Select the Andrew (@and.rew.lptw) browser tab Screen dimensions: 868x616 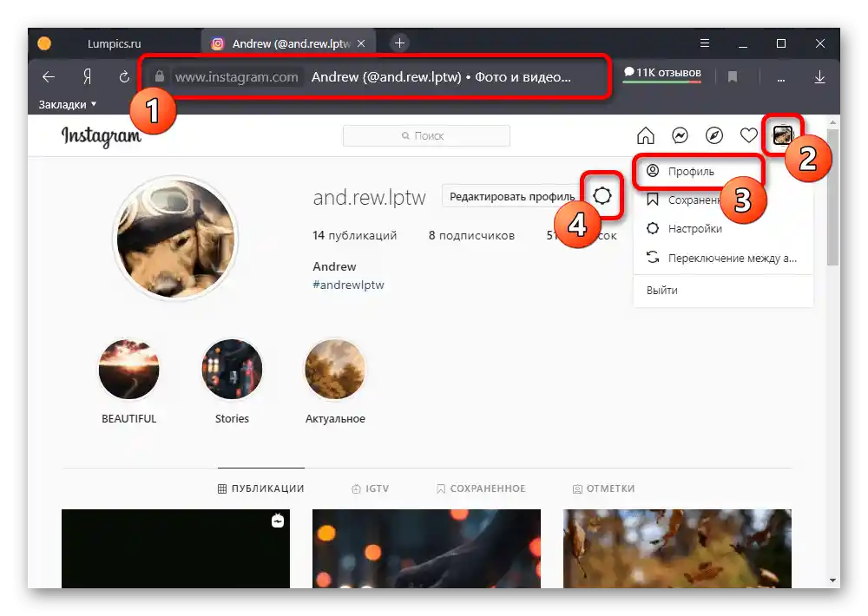click(x=289, y=43)
